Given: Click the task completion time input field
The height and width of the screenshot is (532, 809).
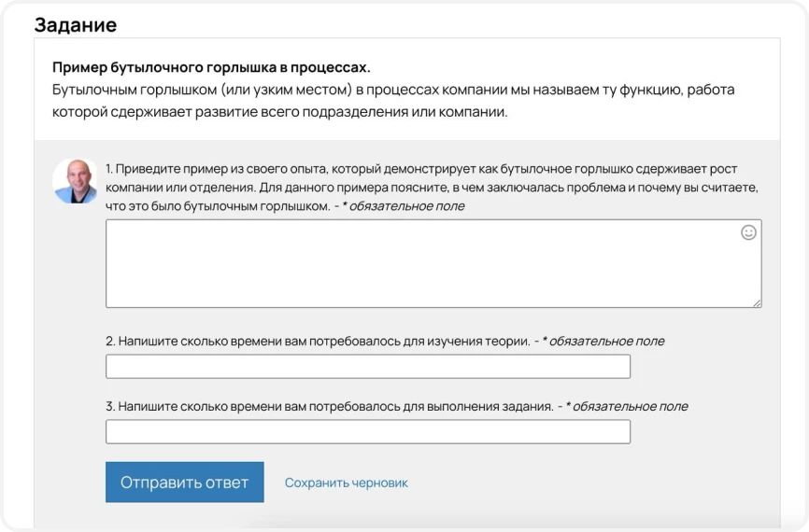Looking at the screenshot, I should [x=367, y=432].
